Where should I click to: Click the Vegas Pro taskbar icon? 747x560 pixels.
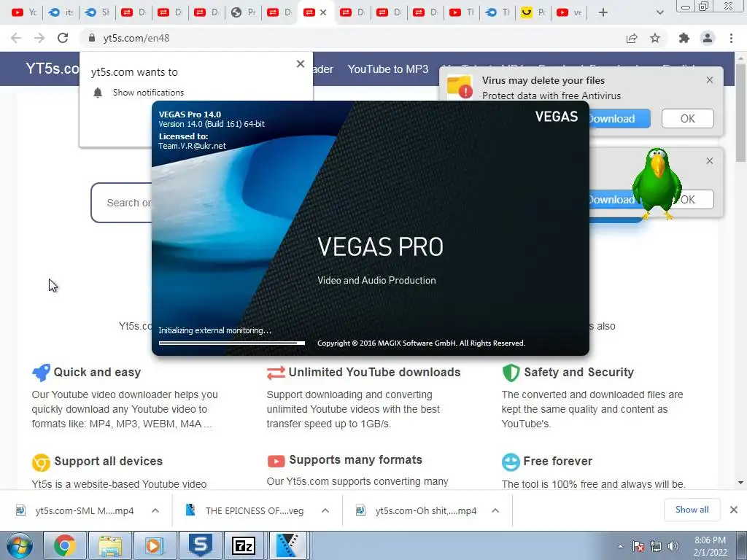(x=287, y=545)
